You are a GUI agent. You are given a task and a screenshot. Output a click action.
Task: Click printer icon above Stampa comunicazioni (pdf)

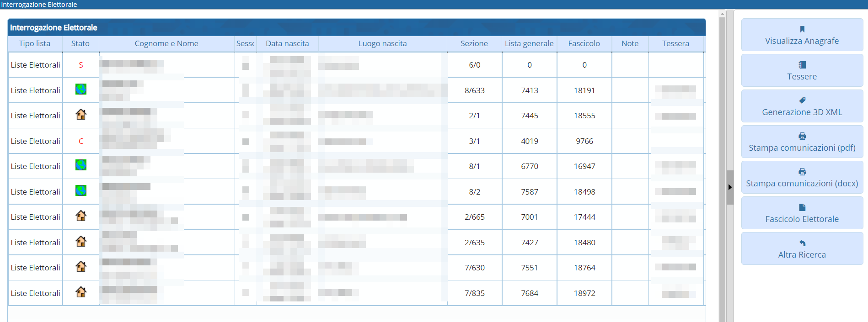pos(802,136)
